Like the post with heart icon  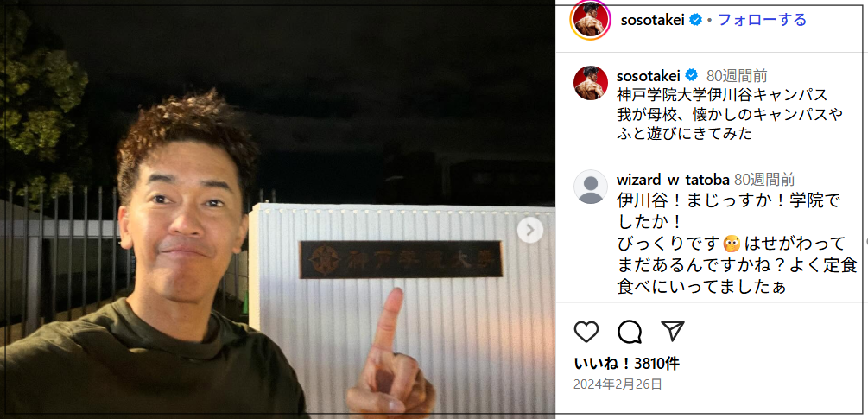[586, 332]
